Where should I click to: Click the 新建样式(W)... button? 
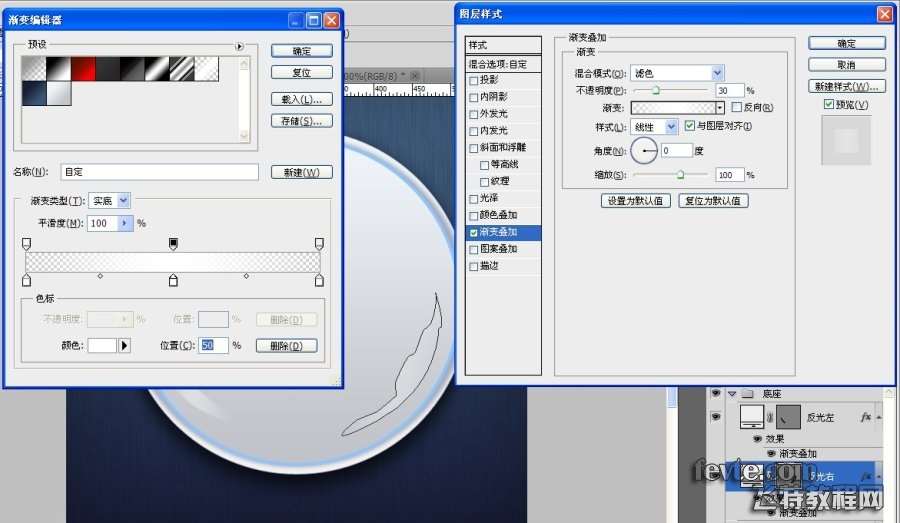847,86
